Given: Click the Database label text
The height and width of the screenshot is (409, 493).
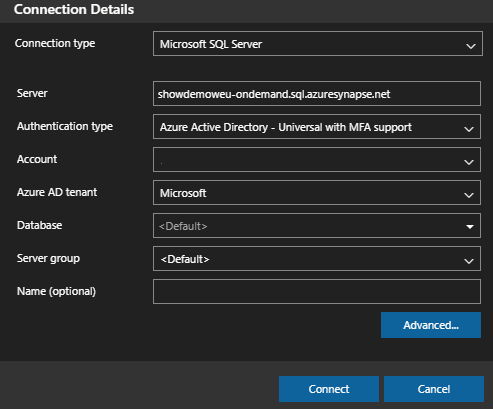Looking at the screenshot, I should pos(39,225).
